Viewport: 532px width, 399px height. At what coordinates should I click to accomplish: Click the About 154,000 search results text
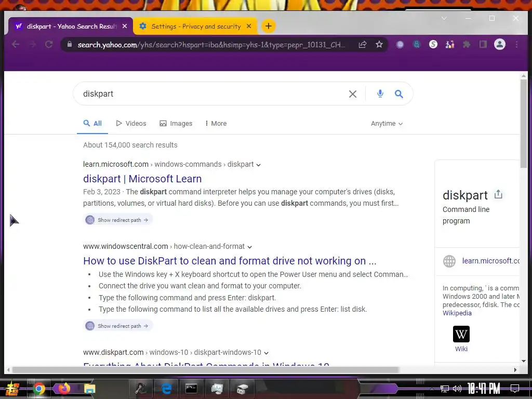(x=130, y=145)
